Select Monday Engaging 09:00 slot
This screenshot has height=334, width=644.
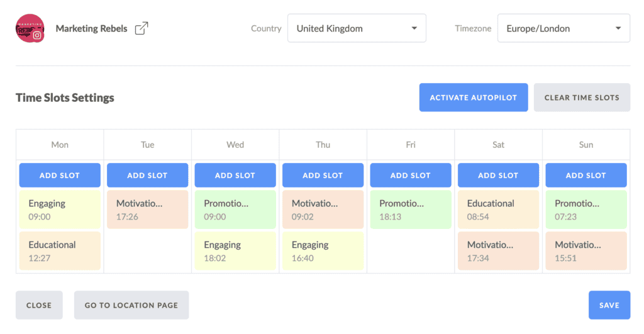60,209
